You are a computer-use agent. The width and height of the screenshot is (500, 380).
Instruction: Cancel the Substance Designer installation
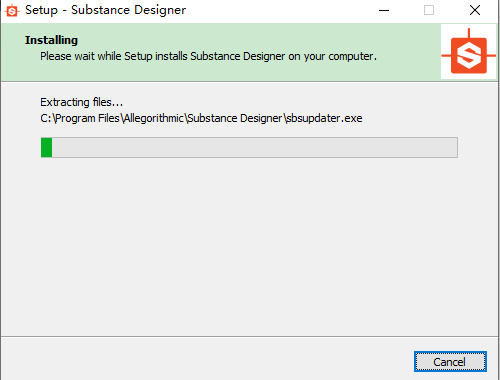[x=450, y=362]
